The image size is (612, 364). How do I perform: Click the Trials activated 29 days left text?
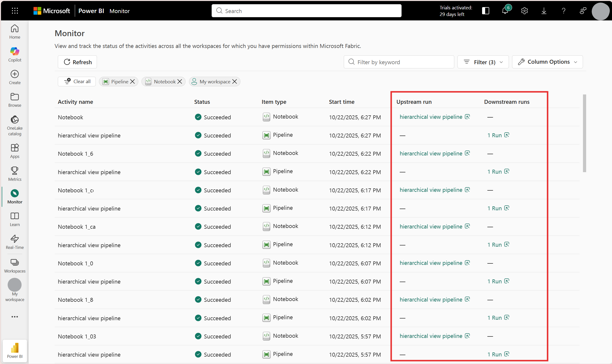pos(456,11)
